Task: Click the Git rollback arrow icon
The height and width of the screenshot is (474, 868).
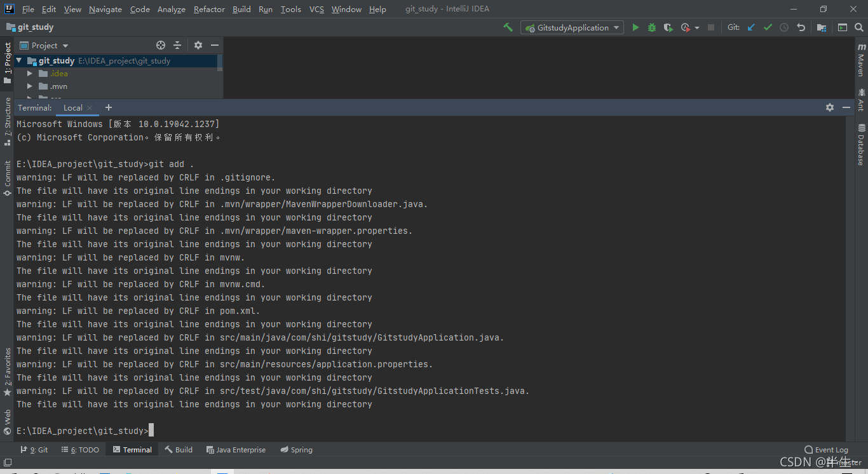Action: [x=801, y=27]
